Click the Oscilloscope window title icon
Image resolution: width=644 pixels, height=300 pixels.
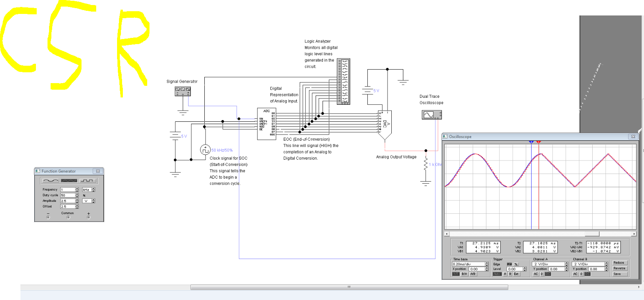445,136
